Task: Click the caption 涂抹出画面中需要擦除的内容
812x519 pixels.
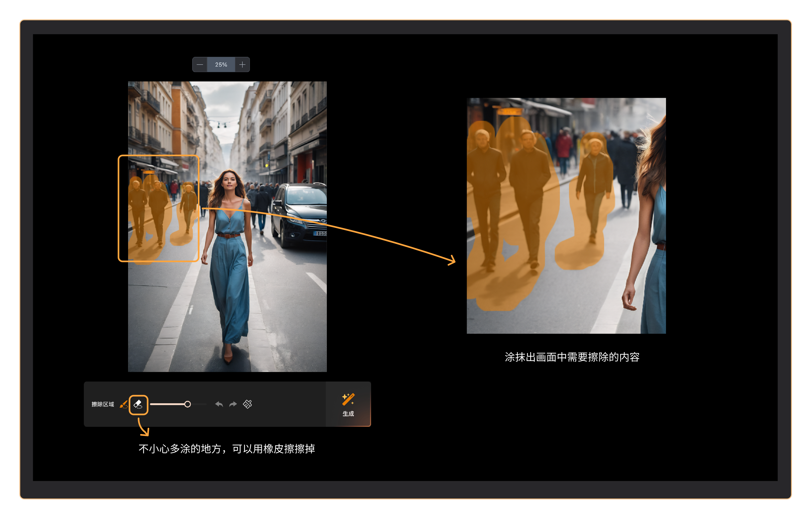Action: 572,357
